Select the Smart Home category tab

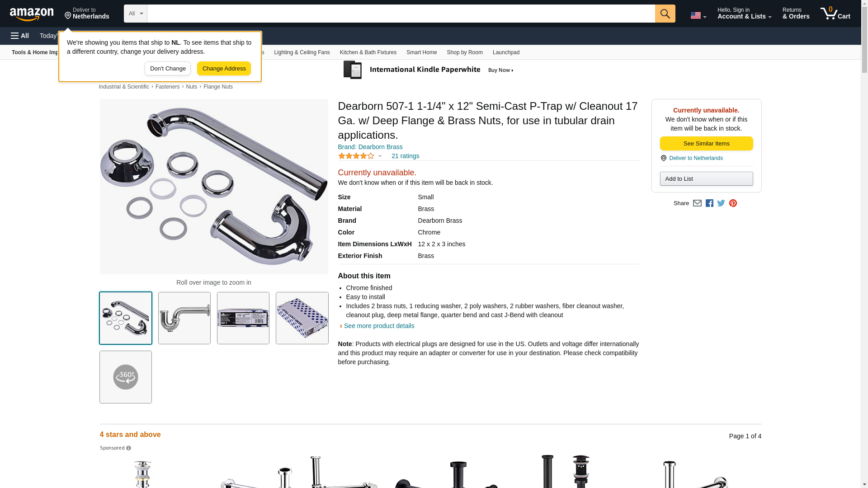tap(421, 52)
